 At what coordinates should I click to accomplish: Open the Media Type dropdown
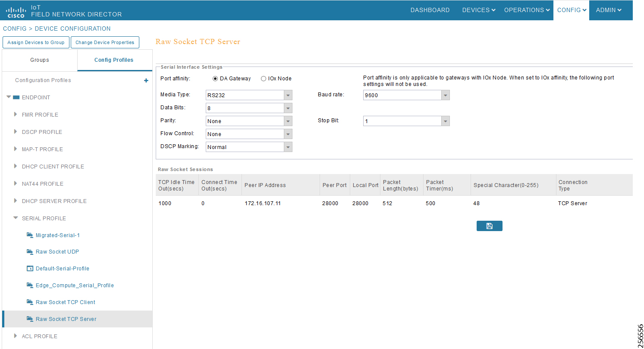point(288,95)
